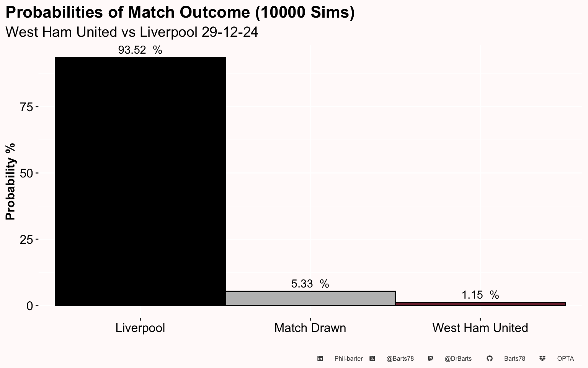Click the 5.33 % value label
Screen dimensions: 588x368
[x=310, y=284]
